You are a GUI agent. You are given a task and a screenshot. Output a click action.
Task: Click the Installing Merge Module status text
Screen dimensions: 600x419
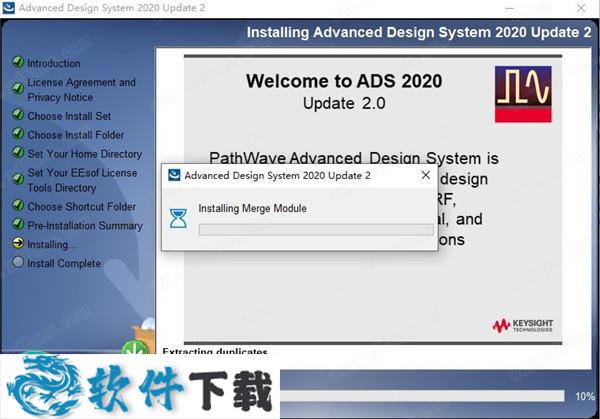tap(253, 209)
